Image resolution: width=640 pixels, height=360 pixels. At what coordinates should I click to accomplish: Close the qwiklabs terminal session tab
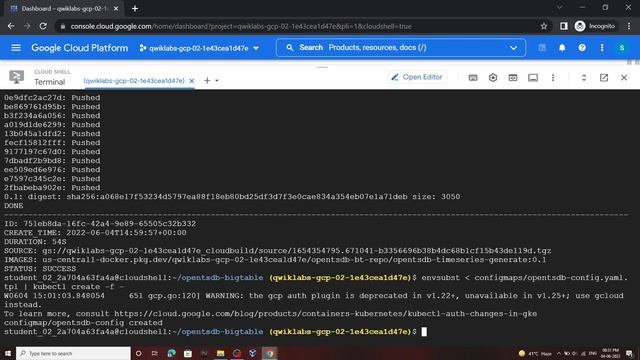pyautogui.click(x=191, y=81)
